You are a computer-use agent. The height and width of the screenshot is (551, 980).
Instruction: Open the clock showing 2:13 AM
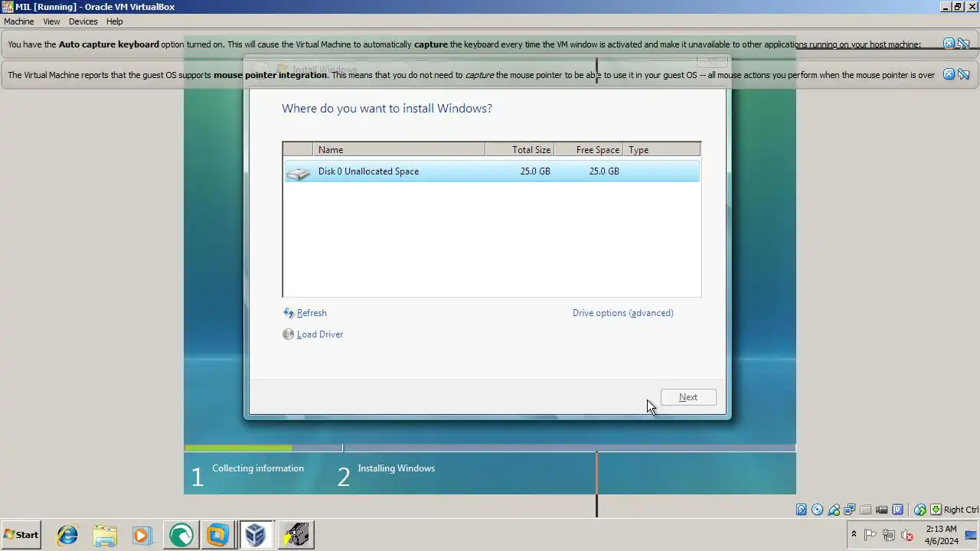click(941, 535)
